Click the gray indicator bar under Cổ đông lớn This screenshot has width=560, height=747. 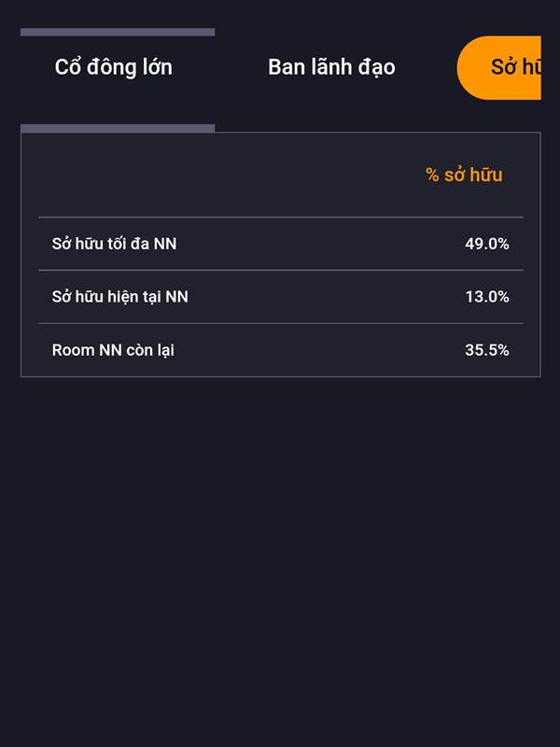coord(118,128)
